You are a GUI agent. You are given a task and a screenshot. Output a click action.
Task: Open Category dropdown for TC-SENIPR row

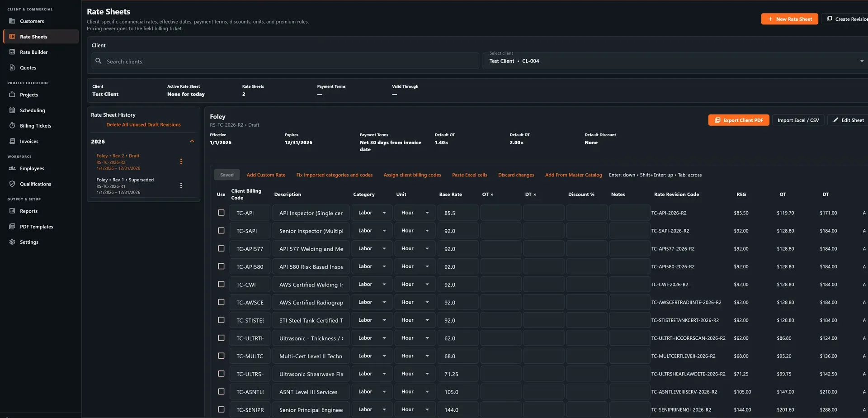point(372,409)
